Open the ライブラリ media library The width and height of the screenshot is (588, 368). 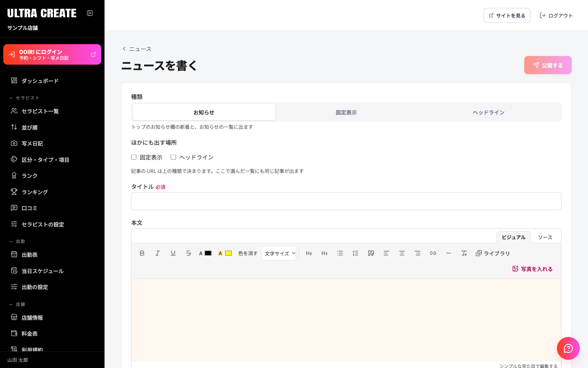coord(493,253)
